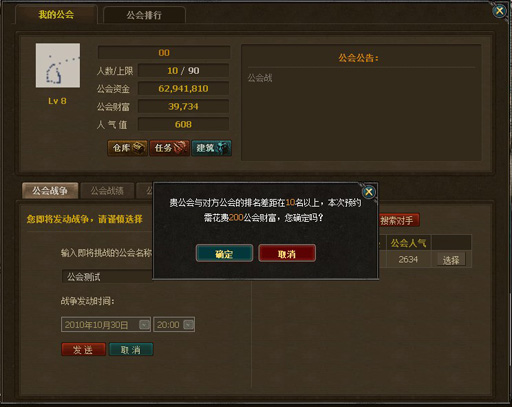The image size is (512, 407).
Task: Expand the 20:00 time dropdown arrow
Action: point(189,325)
